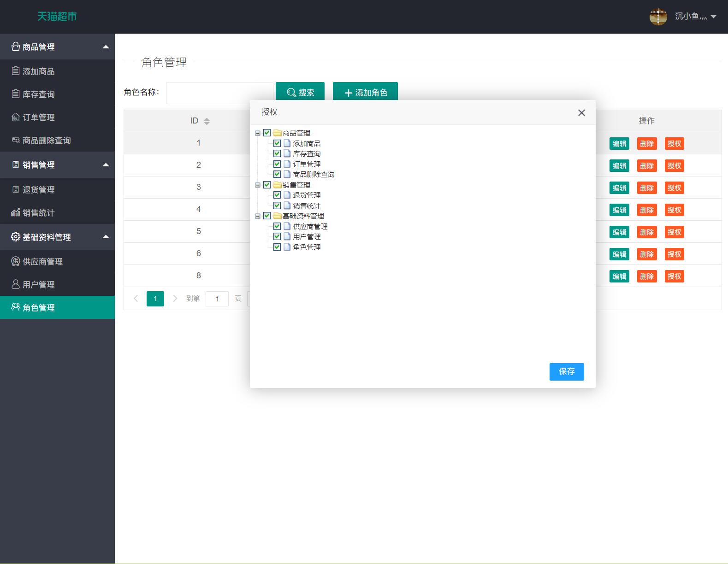Click the 销售统计 chart sidebar icon
Viewport: 728px width, 564px height.
click(x=16, y=212)
